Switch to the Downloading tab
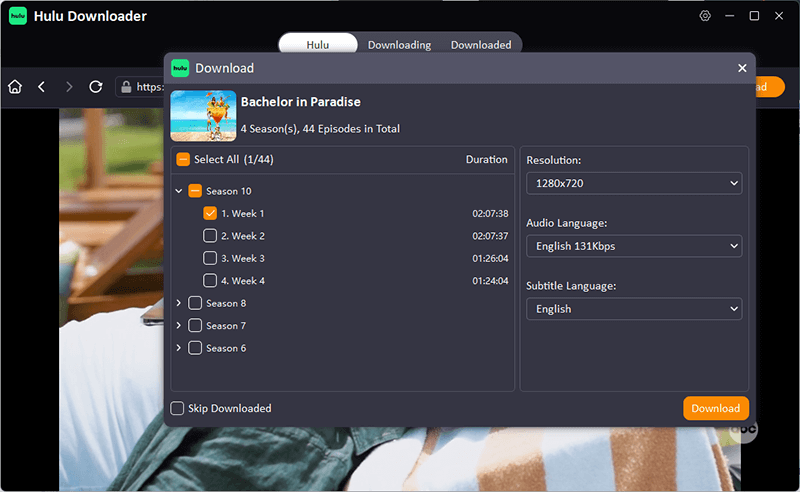The height and width of the screenshot is (492, 800). tap(399, 45)
